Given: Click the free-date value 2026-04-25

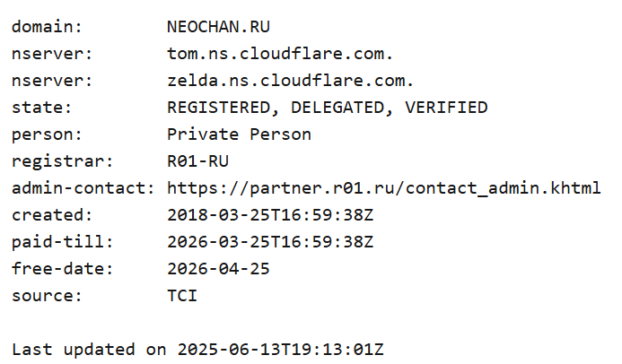Looking at the screenshot, I should click(x=219, y=269).
